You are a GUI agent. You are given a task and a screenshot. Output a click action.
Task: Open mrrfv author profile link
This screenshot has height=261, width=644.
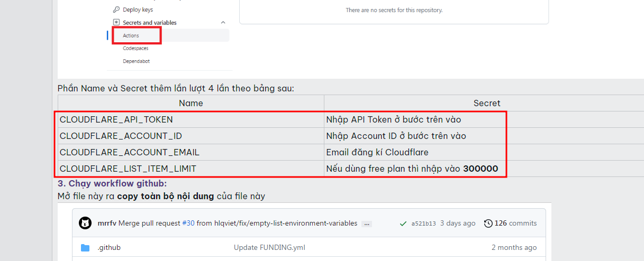click(107, 223)
